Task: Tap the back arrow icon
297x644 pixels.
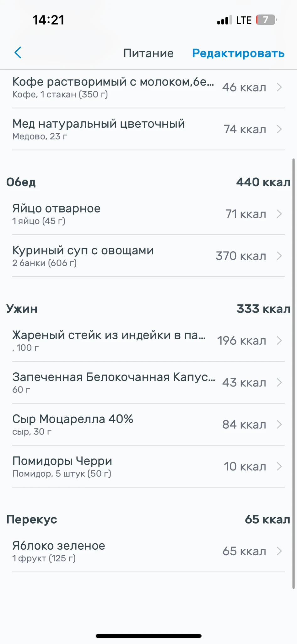Action: 18,53
